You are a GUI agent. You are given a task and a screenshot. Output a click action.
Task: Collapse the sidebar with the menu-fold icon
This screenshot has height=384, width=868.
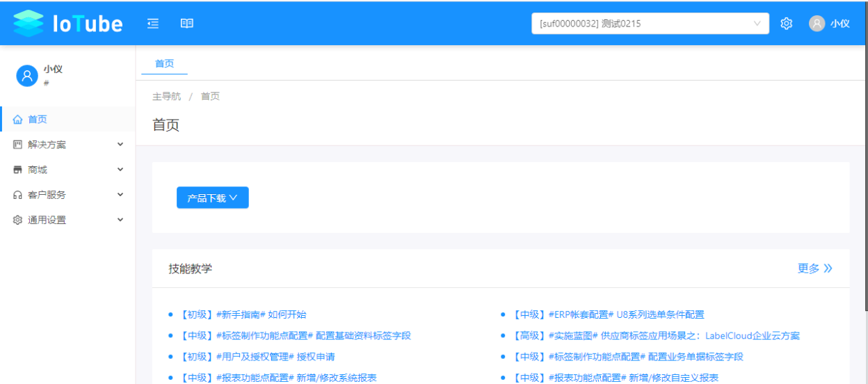pos(153,24)
